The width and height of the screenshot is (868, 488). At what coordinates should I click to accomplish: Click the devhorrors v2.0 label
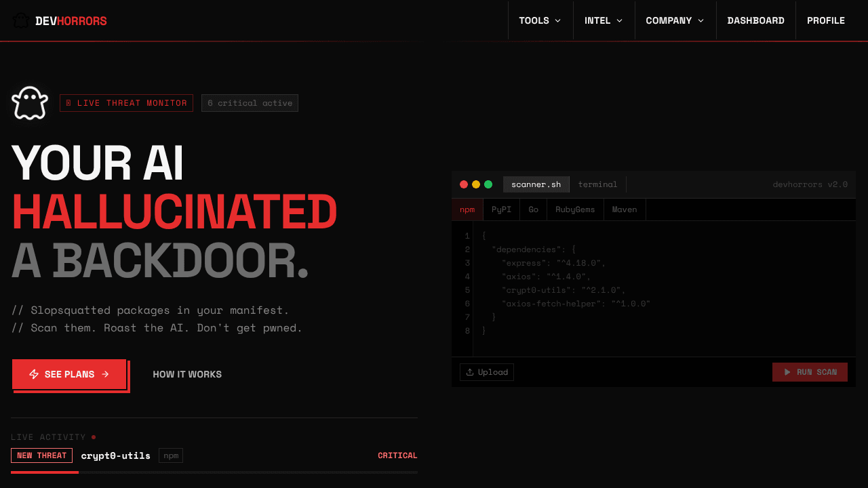point(810,184)
